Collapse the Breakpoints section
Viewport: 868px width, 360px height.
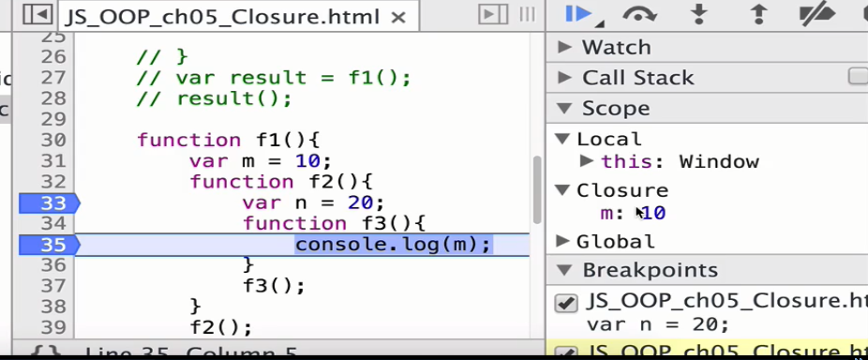[564, 270]
